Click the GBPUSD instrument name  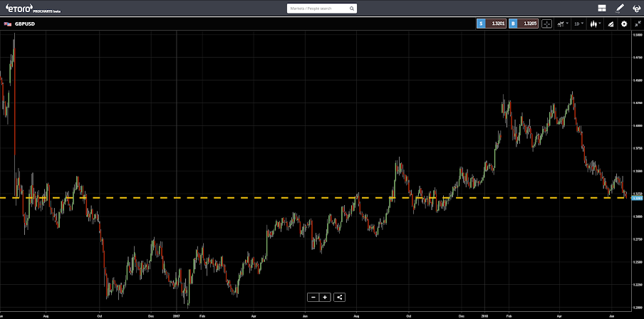point(25,23)
